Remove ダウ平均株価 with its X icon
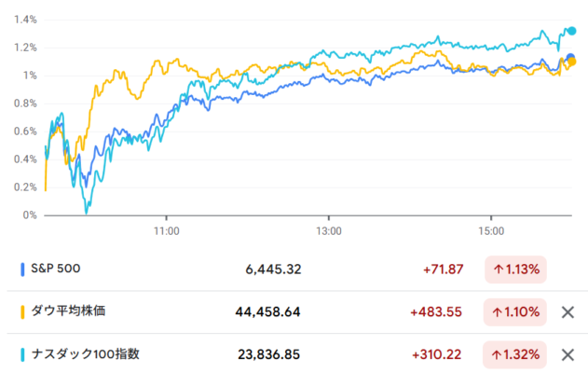Screen dimensions: 588x373 [x=567, y=312]
